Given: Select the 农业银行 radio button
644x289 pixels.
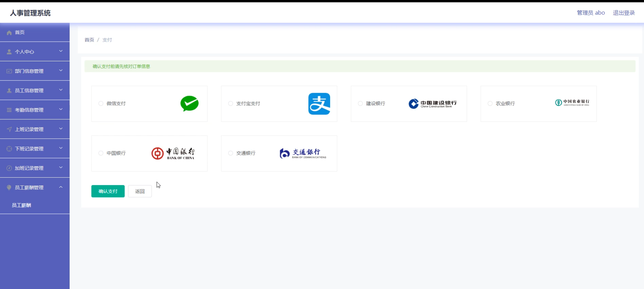Looking at the screenshot, I should 490,104.
